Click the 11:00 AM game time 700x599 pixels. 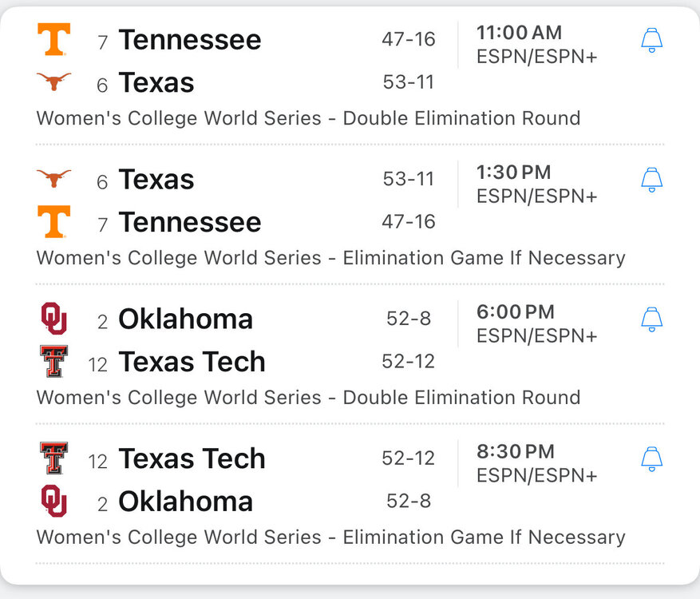click(520, 33)
